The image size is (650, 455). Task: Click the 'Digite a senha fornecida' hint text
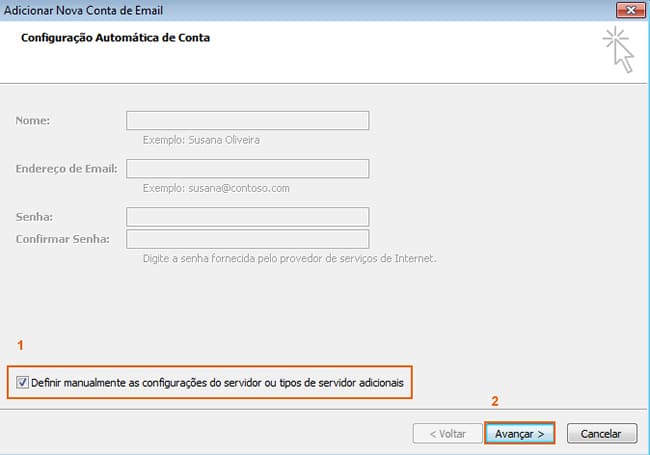coord(289,259)
